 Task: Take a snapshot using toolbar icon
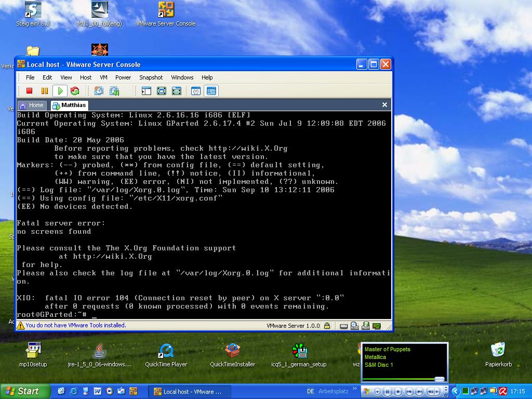pyautogui.click(x=99, y=91)
